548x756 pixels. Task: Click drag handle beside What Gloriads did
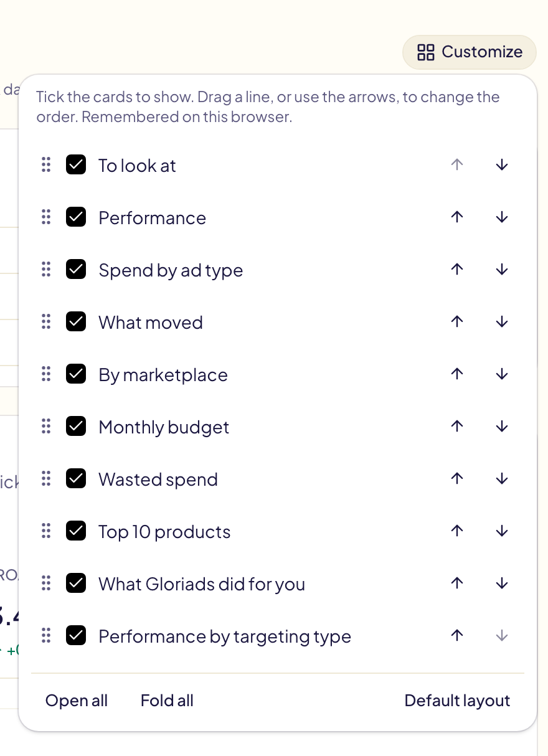[45, 583]
